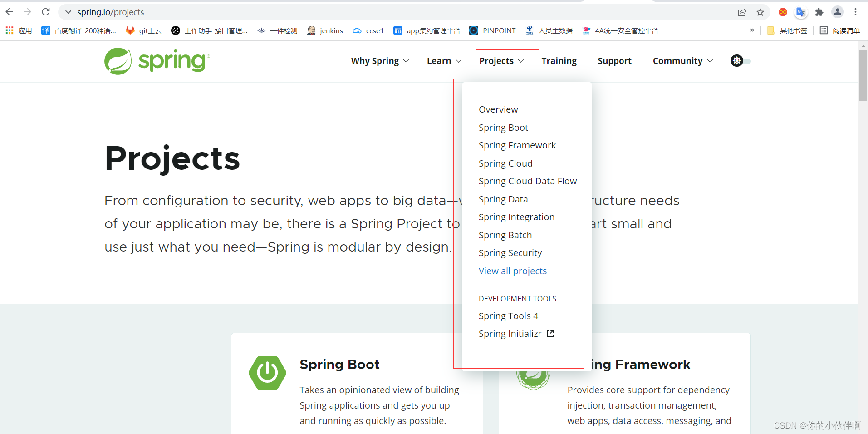Open the Baidu Translate bookmark
Screen dimensions: 868x434
78,30
